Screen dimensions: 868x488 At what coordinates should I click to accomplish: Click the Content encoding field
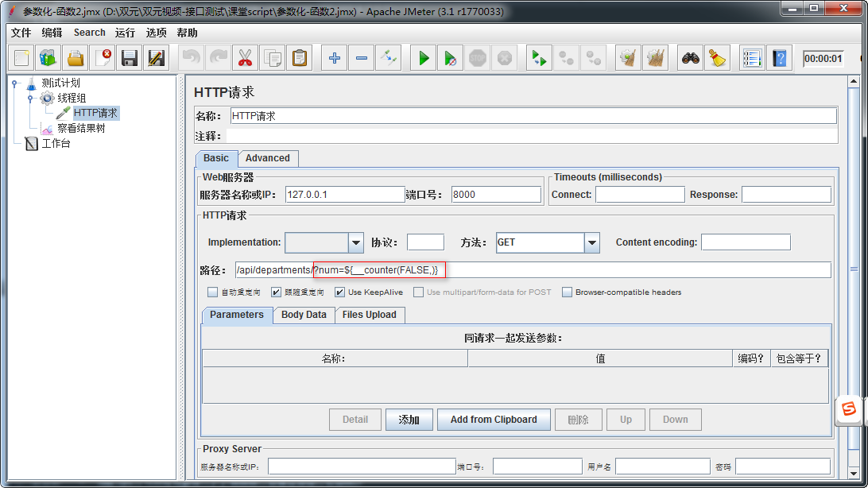(x=746, y=242)
